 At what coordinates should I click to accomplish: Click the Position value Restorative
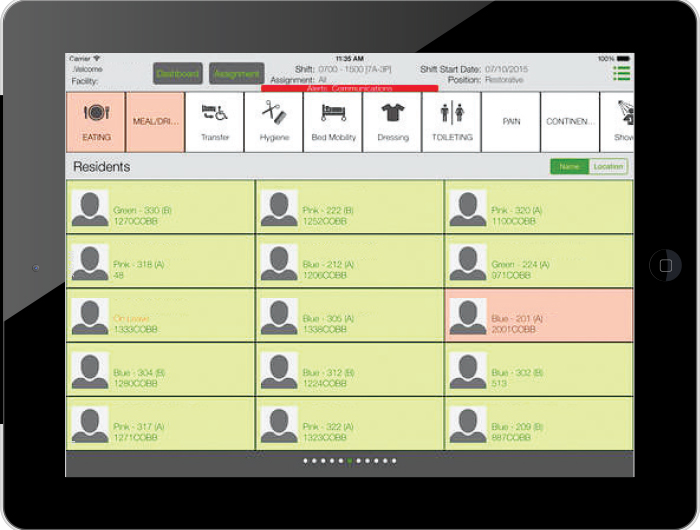point(504,80)
